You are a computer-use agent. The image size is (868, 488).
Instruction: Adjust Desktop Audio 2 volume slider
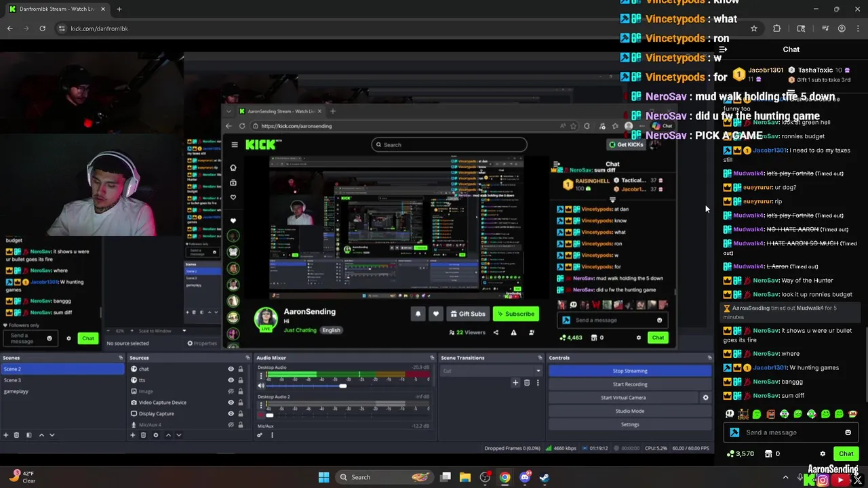point(269,415)
